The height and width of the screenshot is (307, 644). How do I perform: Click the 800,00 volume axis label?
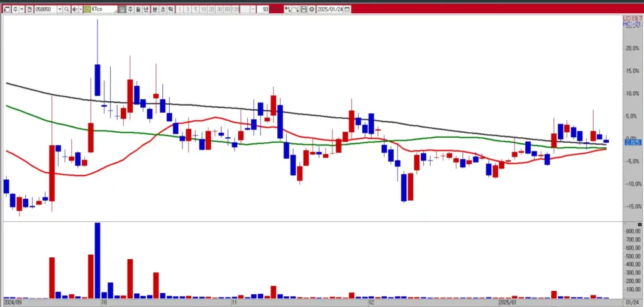coord(632,232)
